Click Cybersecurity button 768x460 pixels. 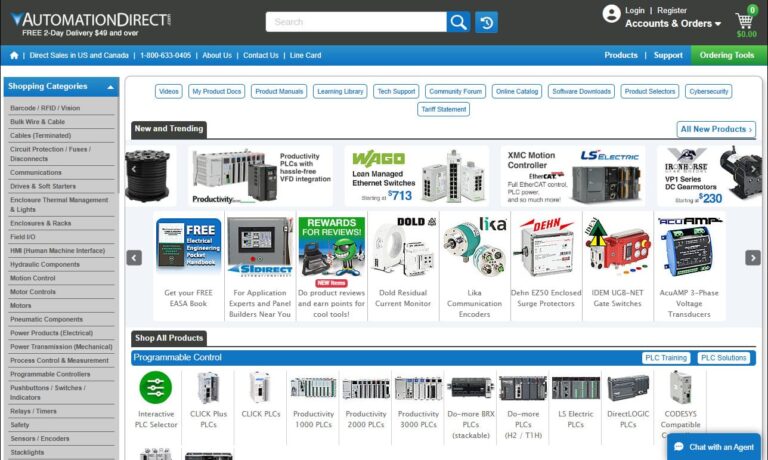(709, 92)
